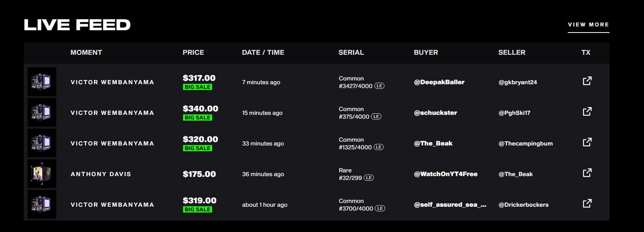Open buyer profile @WatchOnYT4Free

point(446,174)
